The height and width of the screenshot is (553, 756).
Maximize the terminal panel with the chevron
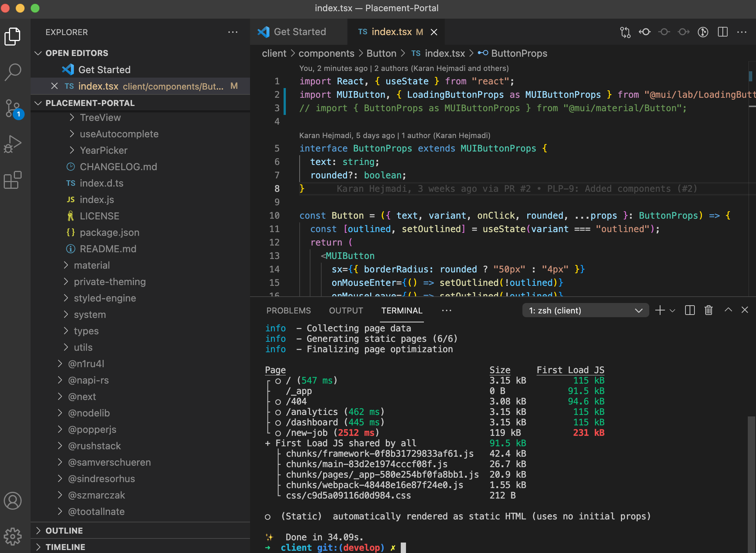[727, 310]
